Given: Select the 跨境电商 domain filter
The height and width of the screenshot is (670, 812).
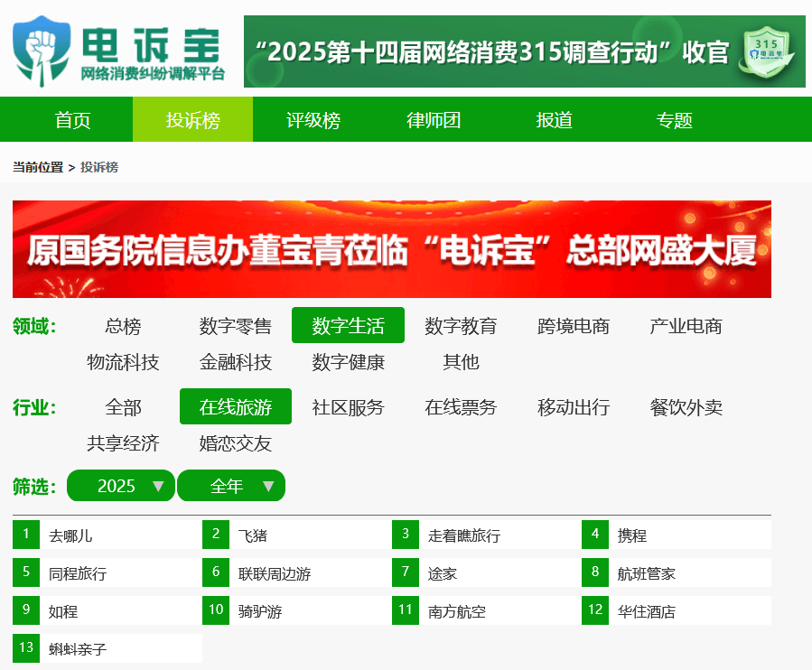Looking at the screenshot, I should tap(573, 326).
